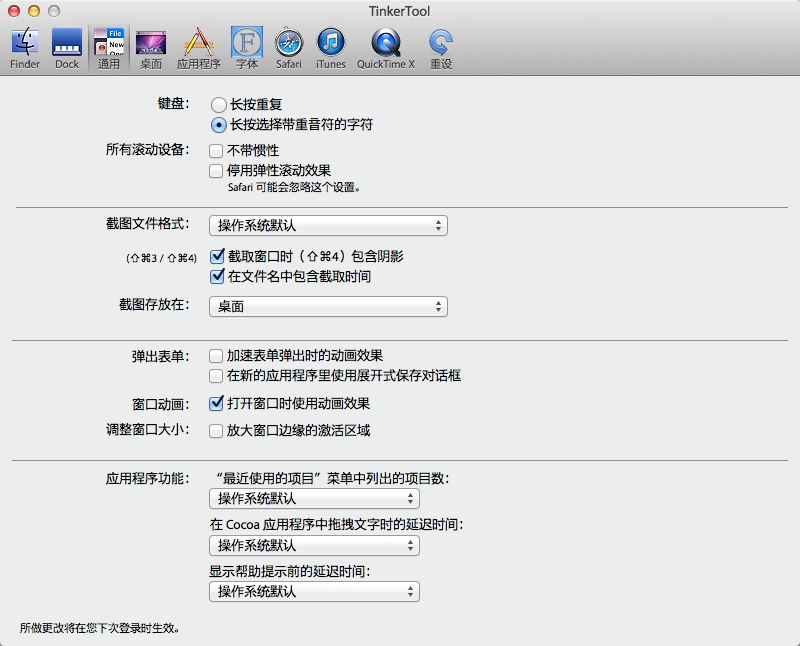Open the QuickTime X pane icon
Image resolution: width=800 pixels, height=646 pixels.
(x=386, y=48)
